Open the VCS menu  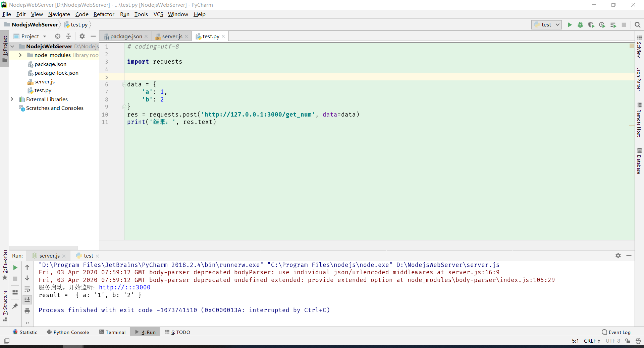158,14
